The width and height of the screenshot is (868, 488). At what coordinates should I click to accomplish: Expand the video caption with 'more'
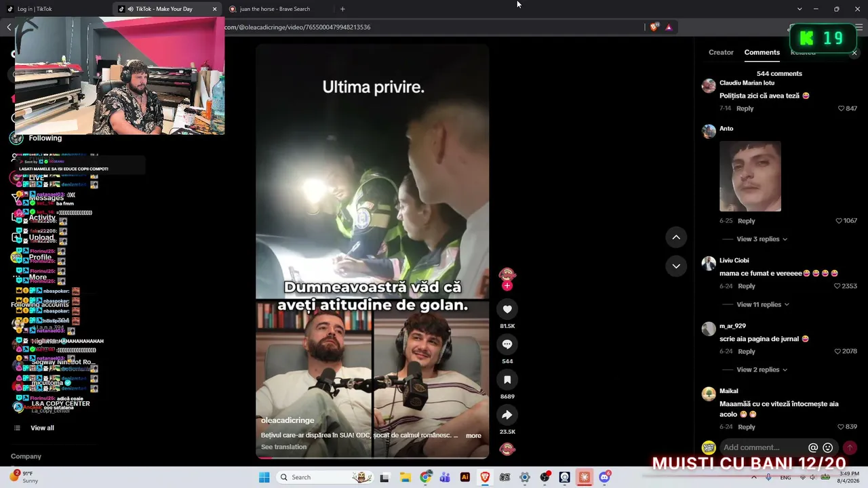pos(473,436)
